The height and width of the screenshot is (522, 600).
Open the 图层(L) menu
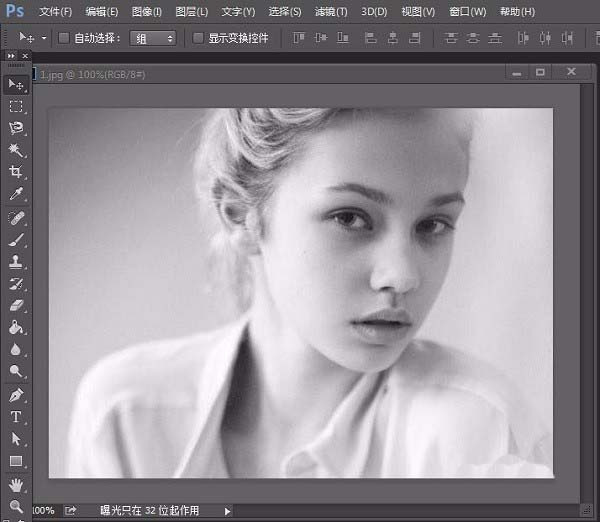[x=191, y=12]
